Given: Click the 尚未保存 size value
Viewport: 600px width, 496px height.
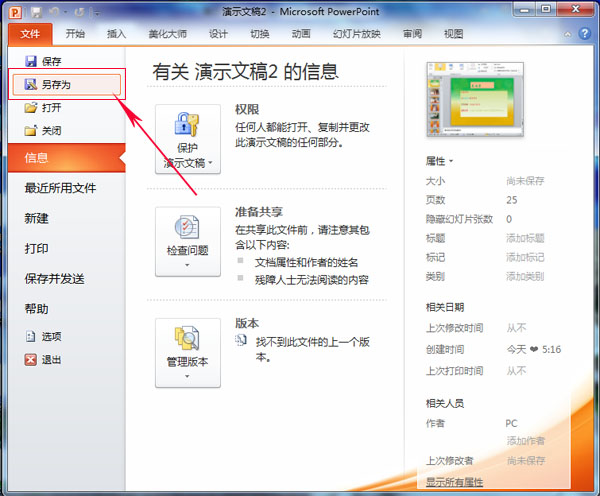Looking at the screenshot, I should (x=525, y=181).
